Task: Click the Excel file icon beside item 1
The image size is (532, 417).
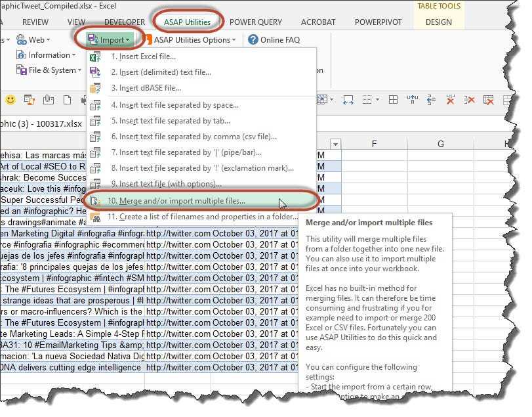Action: (95, 56)
